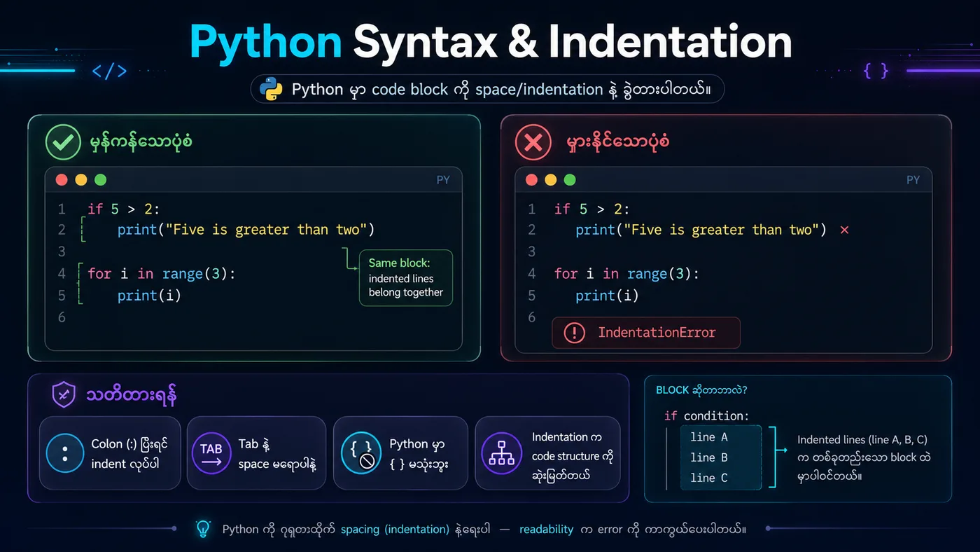Click the green heading beside the checkmark
Viewport: 980px width, 552px height.
point(141,142)
